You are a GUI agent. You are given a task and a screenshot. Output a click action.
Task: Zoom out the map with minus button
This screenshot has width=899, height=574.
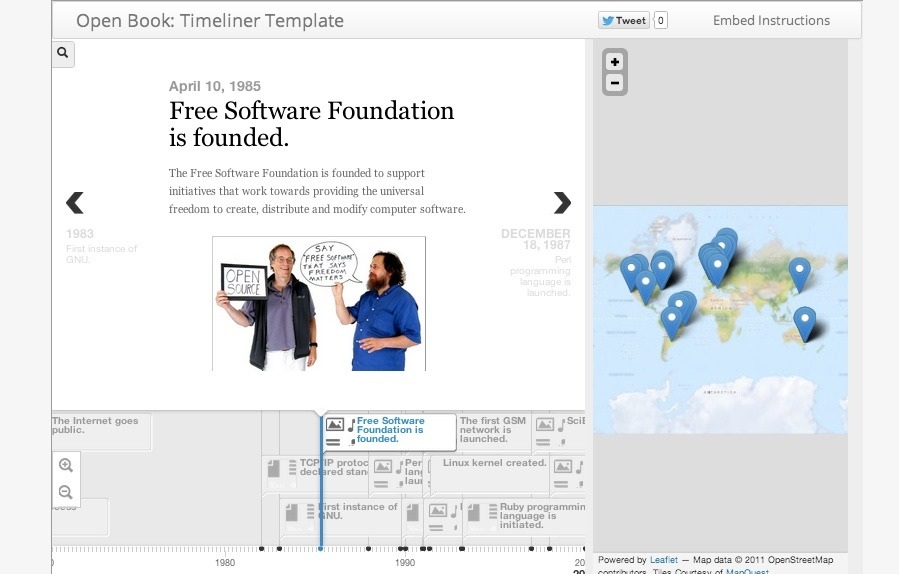[615, 83]
